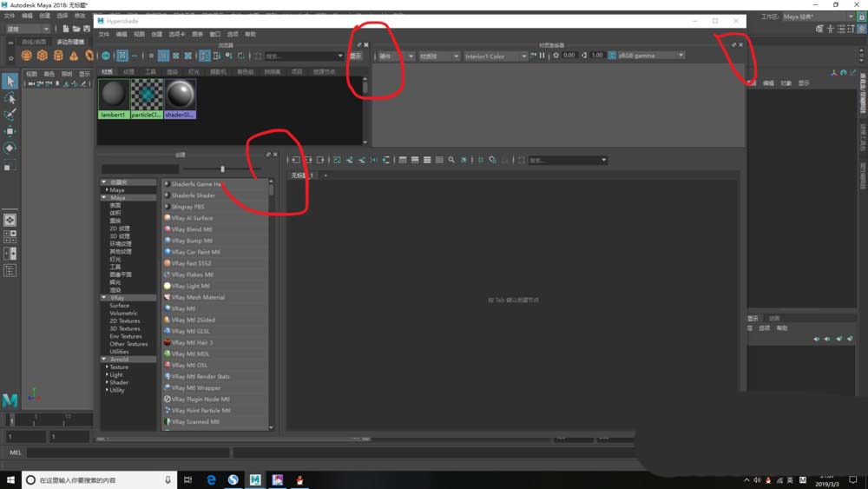The width and height of the screenshot is (868, 489).
Task: Expand Arnold Texture subcategory
Action: 107,367
